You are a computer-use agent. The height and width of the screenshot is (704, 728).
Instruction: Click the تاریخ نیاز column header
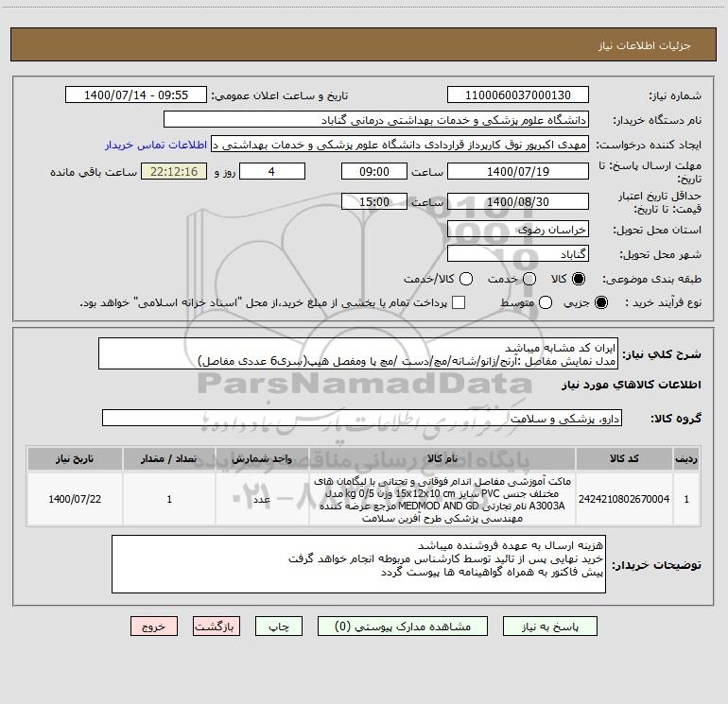(x=75, y=459)
